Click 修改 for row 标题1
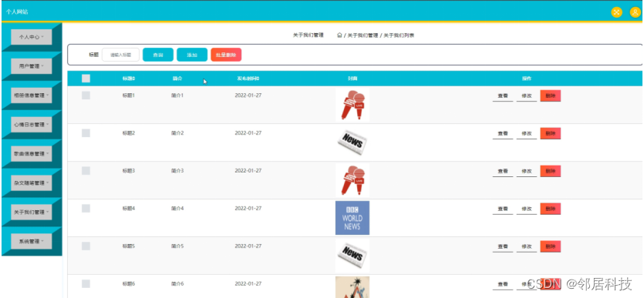644x298 pixels. (527, 96)
